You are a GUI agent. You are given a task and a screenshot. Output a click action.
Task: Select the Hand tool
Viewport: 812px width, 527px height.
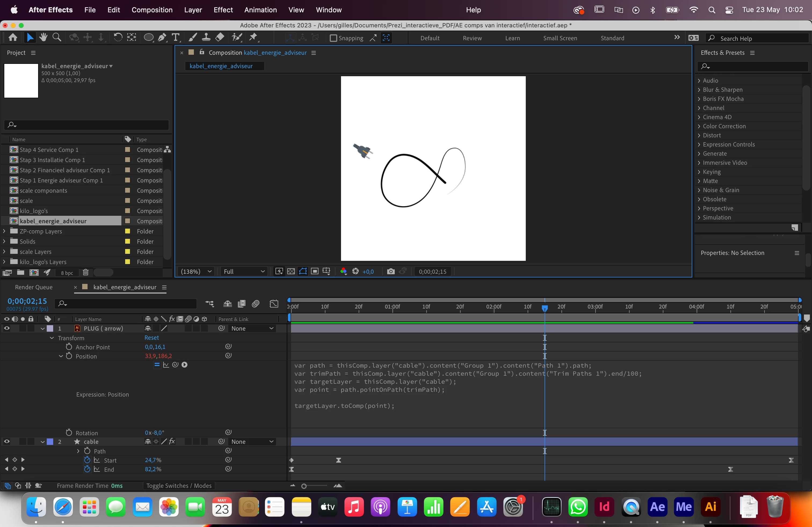pos(43,38)
